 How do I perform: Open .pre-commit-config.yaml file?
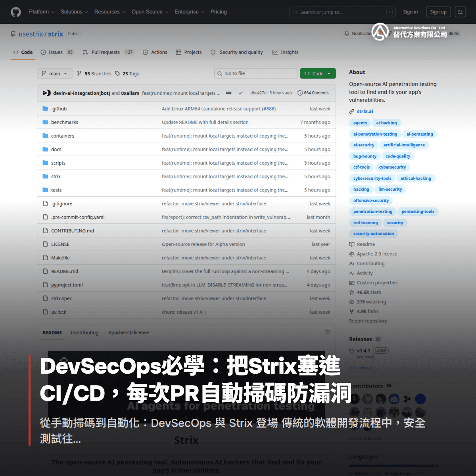[x=78, y=217]
